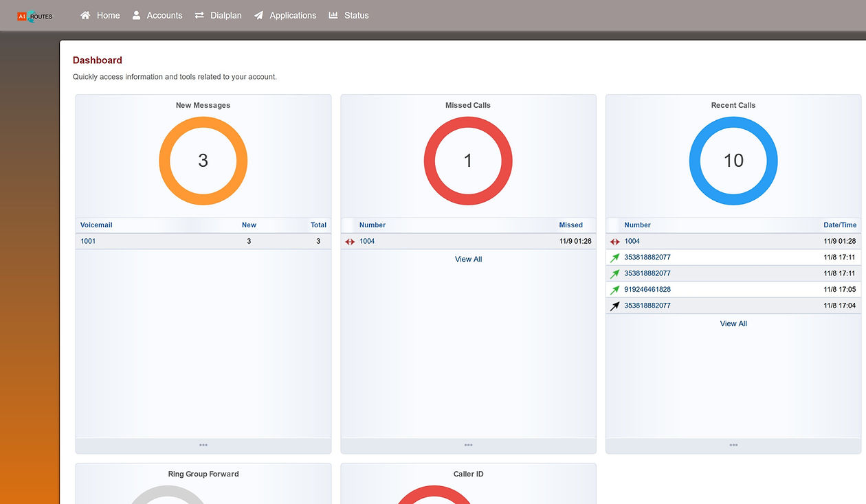Click the Status bar chart icon
Screen dimensions: 866x504
click(x=333, y=15)
